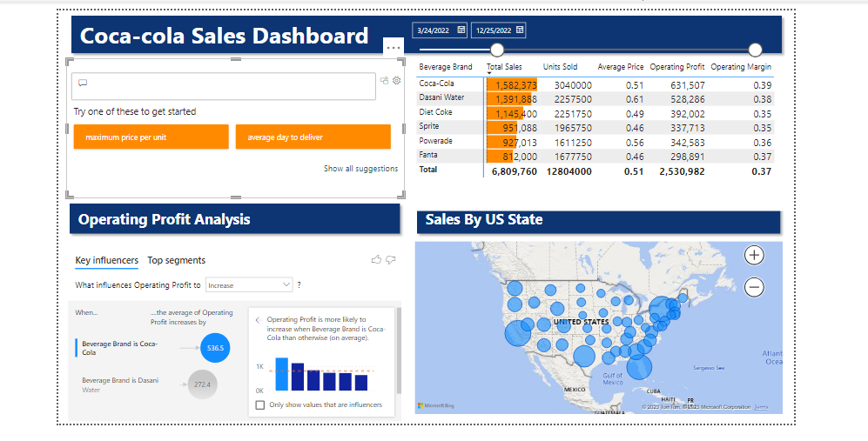Open the Increase dropdown for Operating Profit
Screen dimensions: 868x441
tap(249, 285)
